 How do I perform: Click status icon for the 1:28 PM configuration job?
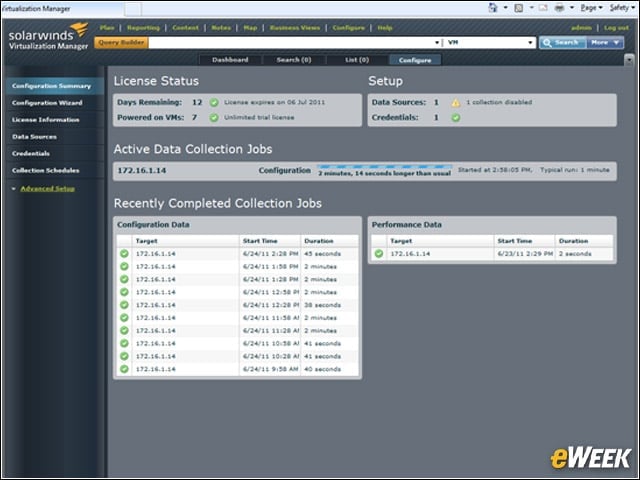[x=124, y=279]
